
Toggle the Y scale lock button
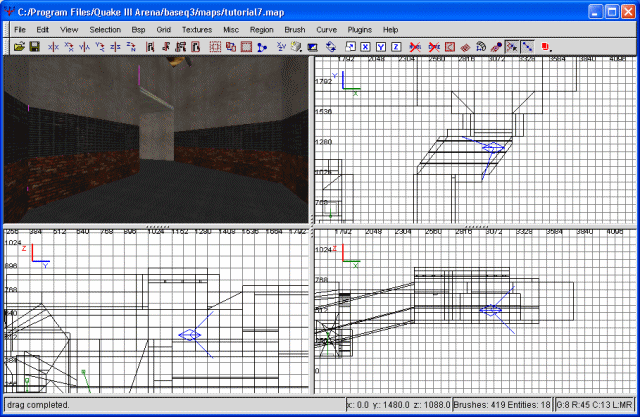coord(380,47)
